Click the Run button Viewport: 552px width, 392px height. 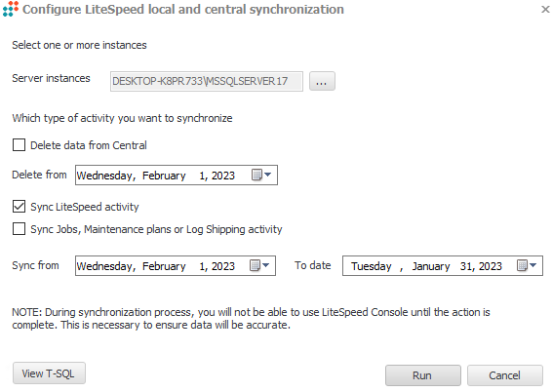(423, 375)
